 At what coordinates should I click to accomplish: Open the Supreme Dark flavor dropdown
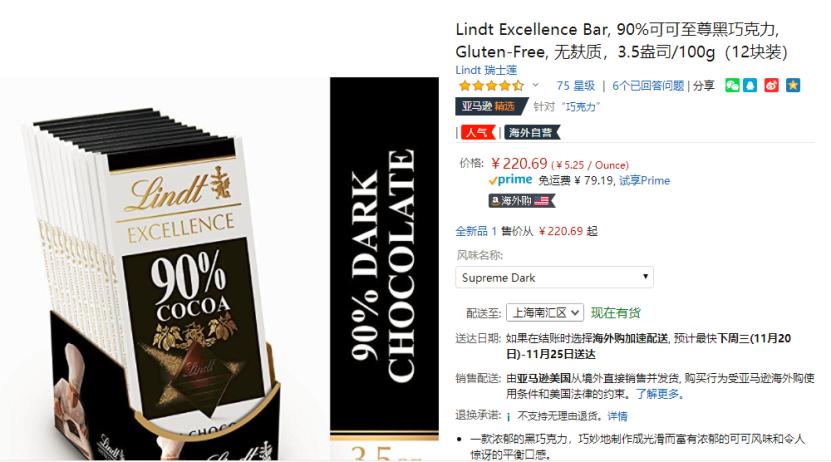(554, 278)
